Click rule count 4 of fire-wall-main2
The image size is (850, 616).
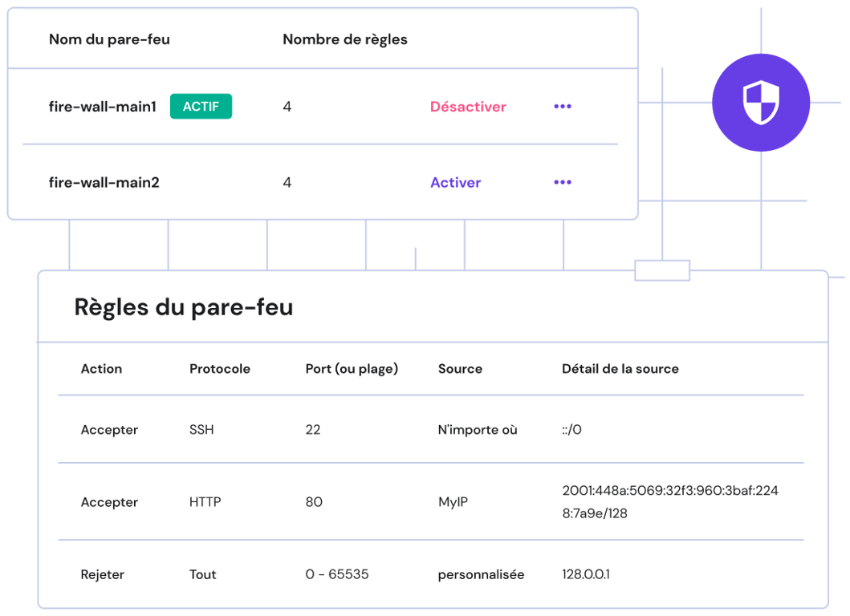(287, 183)
